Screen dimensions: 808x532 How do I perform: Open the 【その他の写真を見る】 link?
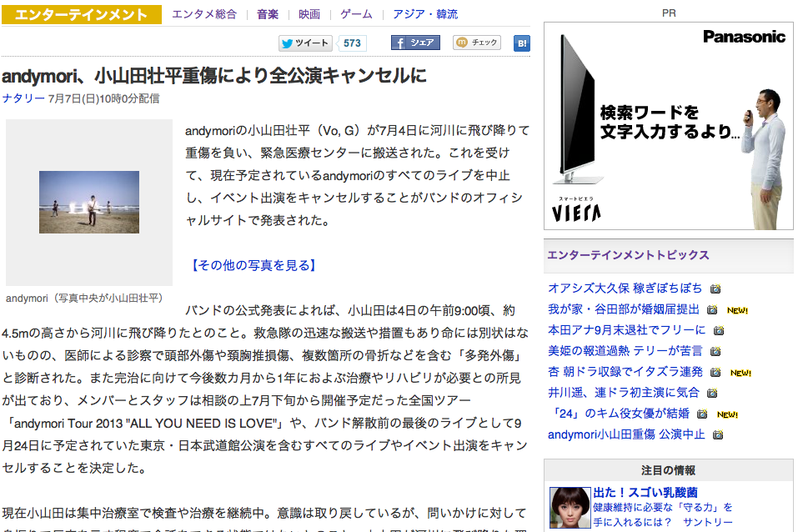coord(253,265)
